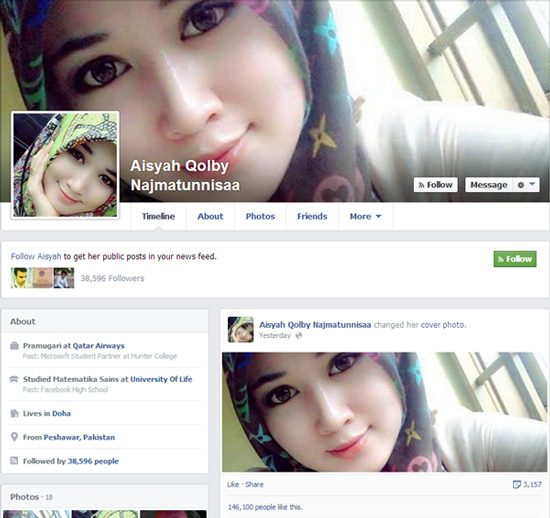The height and width of the screenshot is (518, 550).
Task: Open the Photos section header
Action: click(25, 497)
